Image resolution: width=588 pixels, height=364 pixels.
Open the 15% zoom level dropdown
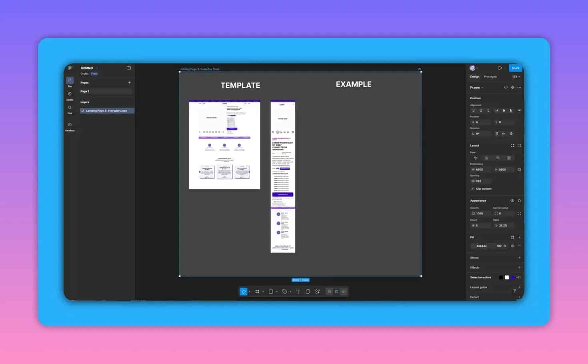tap(516, 76)
